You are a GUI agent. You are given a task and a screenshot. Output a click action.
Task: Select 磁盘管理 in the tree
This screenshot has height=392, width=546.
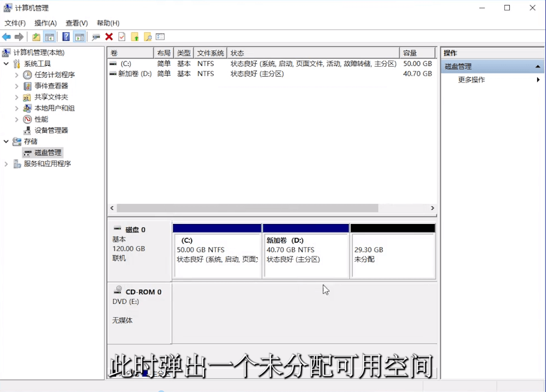coord(48,153)
